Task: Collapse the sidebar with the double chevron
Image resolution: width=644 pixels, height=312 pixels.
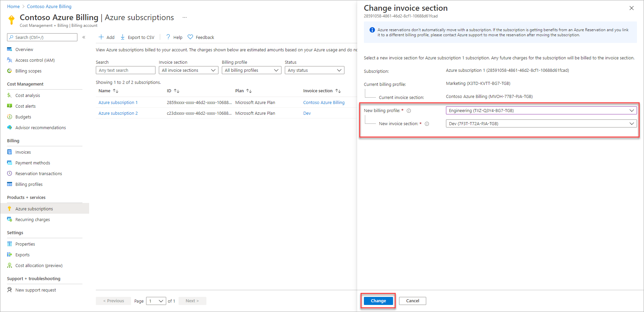Action: (84, 37)
